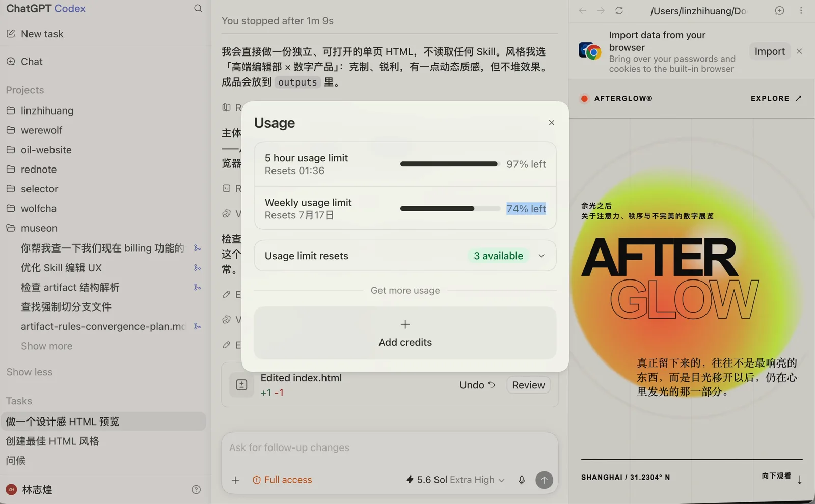Click the highlighted 74% left text

[526, 209]
